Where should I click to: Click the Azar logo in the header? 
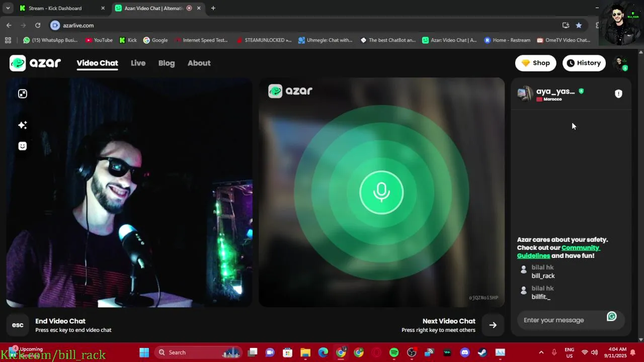(35, 63)
